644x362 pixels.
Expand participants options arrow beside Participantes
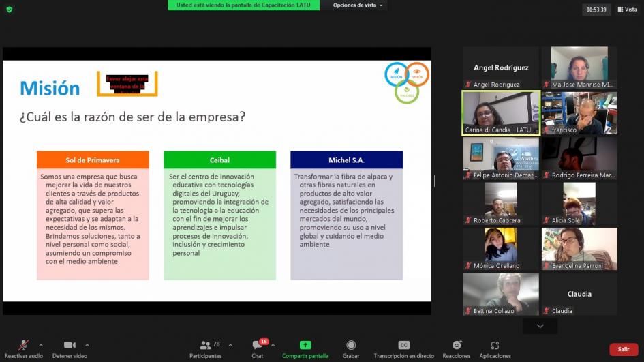230,345
